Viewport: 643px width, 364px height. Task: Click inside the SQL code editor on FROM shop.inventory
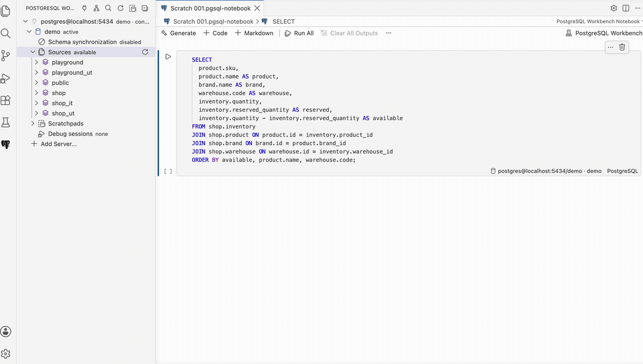[x=223, y=127]
